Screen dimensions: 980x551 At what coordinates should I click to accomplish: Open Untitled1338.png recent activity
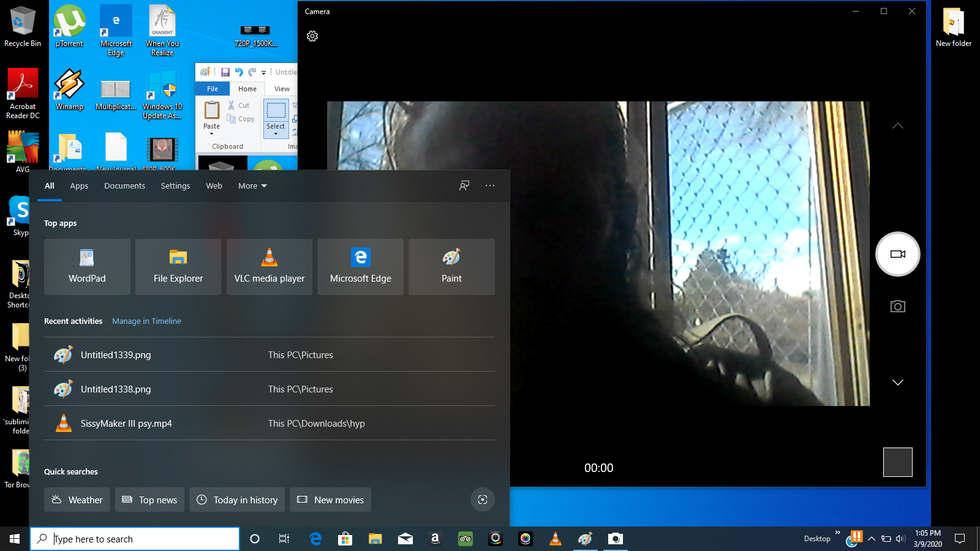[x=269, y=389]
